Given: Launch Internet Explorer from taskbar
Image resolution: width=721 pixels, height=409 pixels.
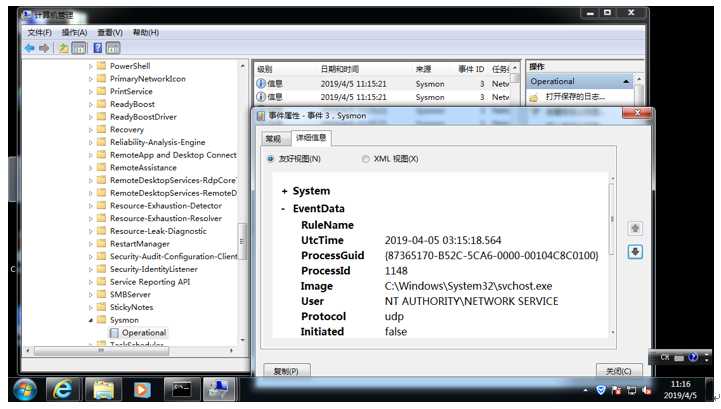Looking at the screenshot, I should (62, 390).
